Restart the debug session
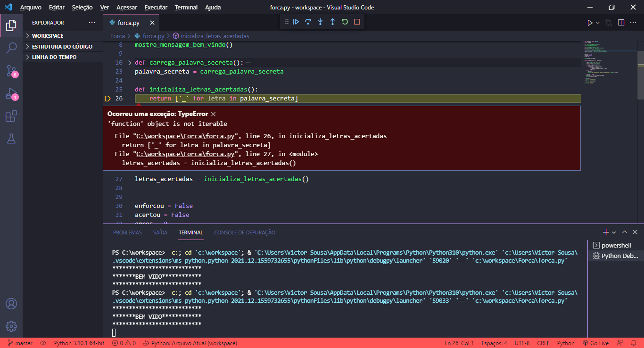Image resolution: width=644 pixels, height=348 pixels. [x=345, y=22]
